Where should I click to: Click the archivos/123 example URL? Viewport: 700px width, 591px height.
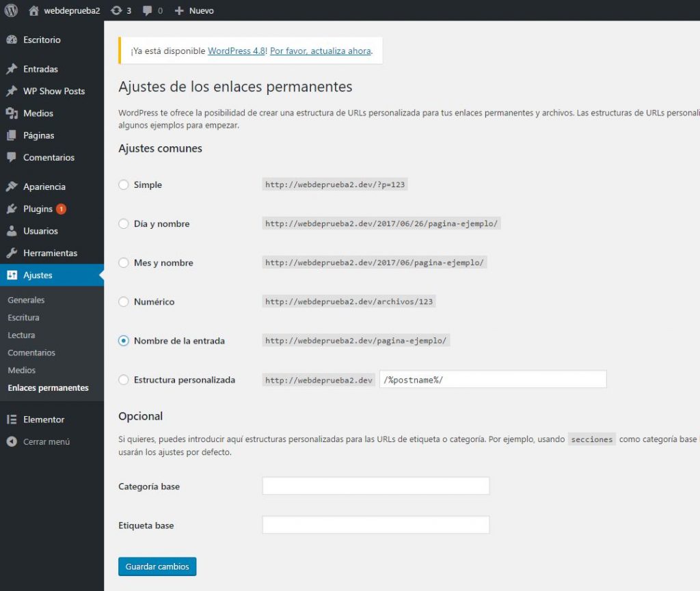click(x=349, y=301)
